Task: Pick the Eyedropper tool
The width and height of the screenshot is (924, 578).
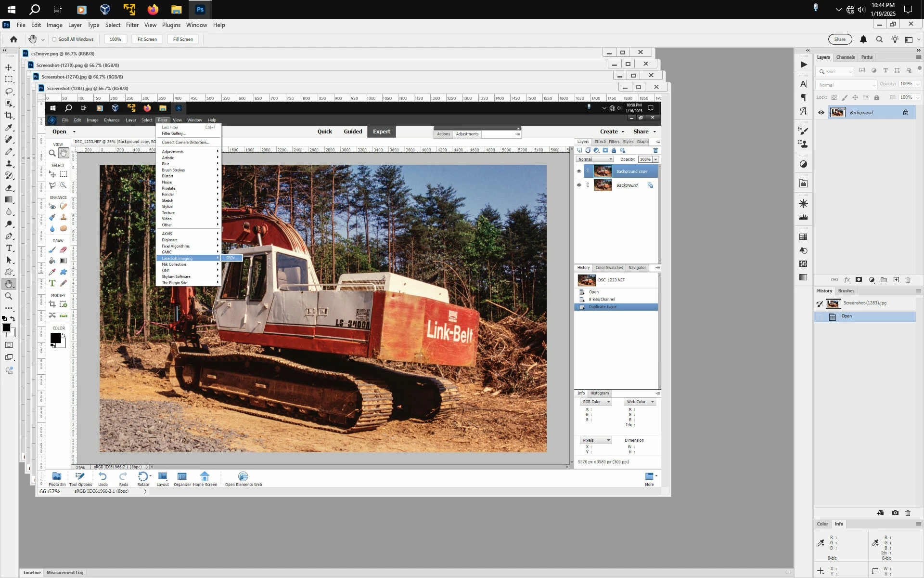Action: click(9, 127)
